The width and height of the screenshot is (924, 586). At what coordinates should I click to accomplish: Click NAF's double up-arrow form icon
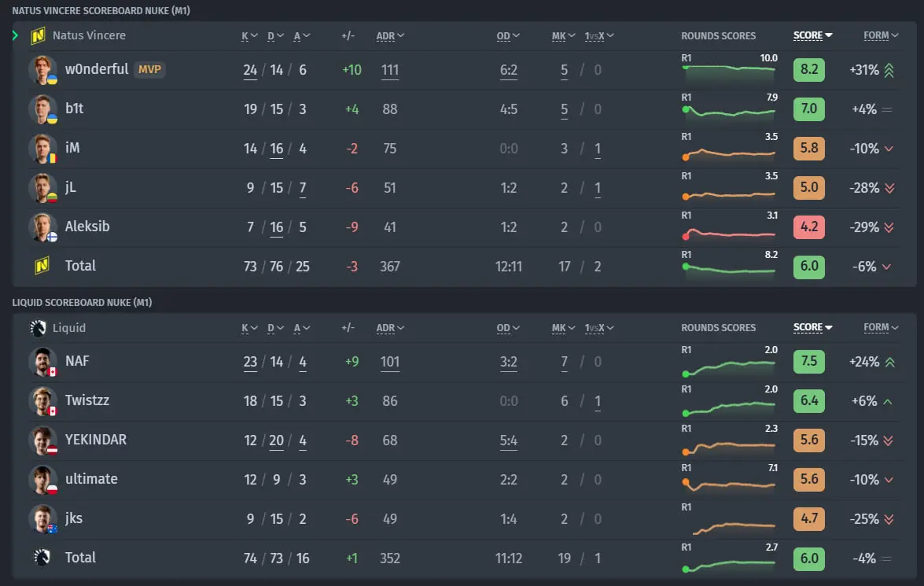(x=889, y=362)
